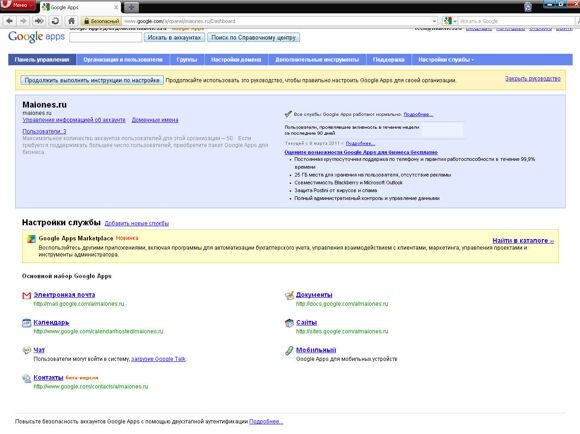Open 'Контакты' service link
The width and height of the screenshot is (580, 434).
click(x=48, y=377)
